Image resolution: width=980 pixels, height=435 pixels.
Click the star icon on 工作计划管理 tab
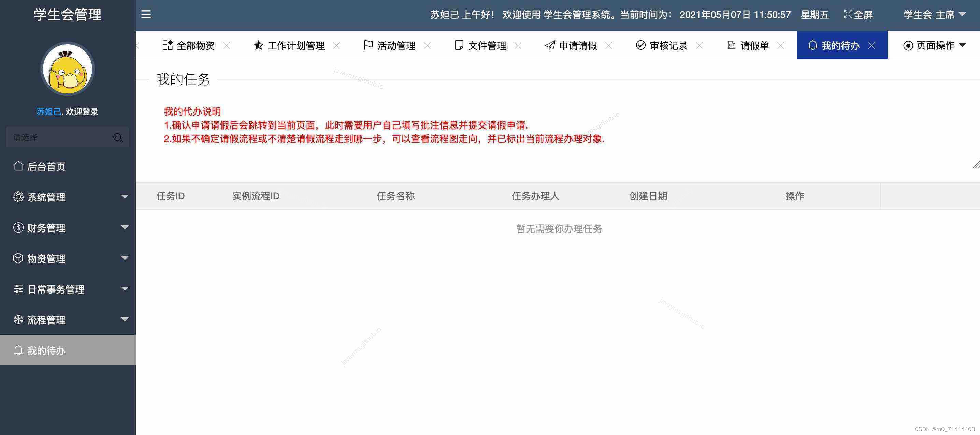pyautogui.click(x=258, y=45)
